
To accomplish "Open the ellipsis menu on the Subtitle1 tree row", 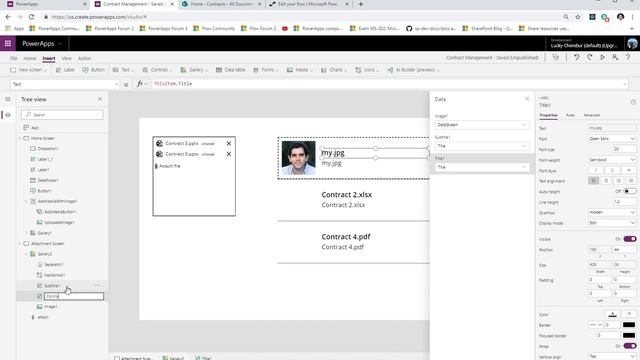I will click(x=97, y=285).
